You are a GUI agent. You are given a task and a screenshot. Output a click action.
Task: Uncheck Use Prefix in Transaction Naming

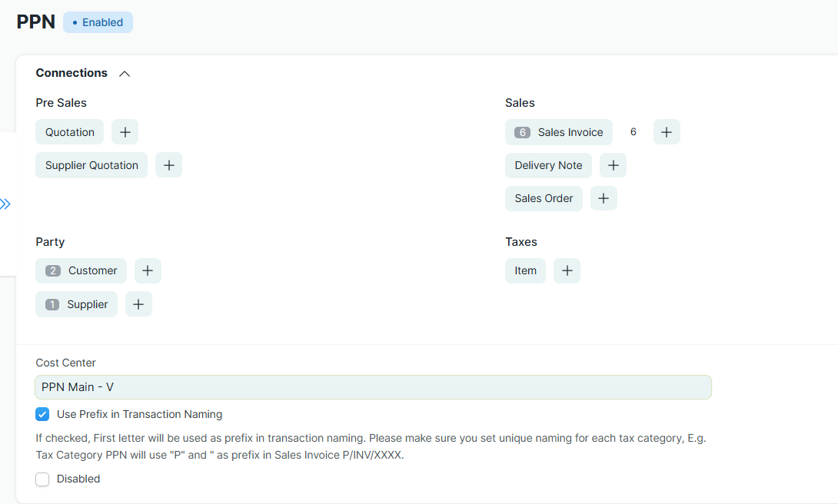[x=42, y=414]
